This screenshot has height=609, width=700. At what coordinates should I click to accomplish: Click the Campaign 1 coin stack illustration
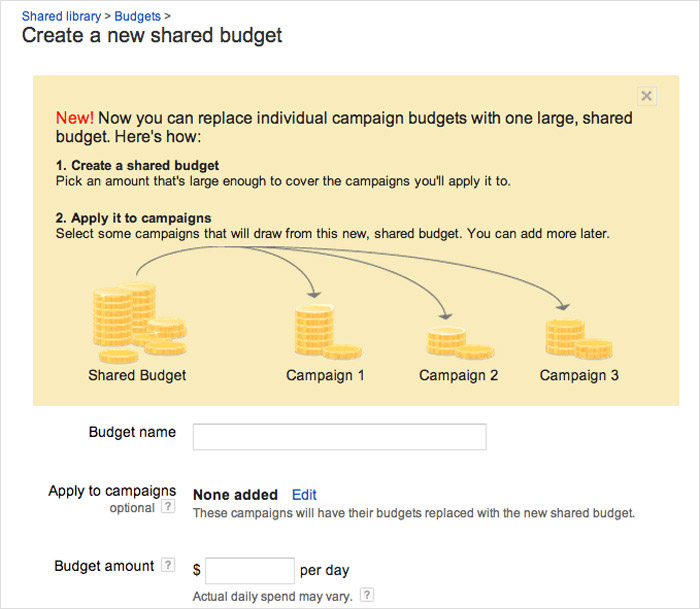tap(328, 332)
